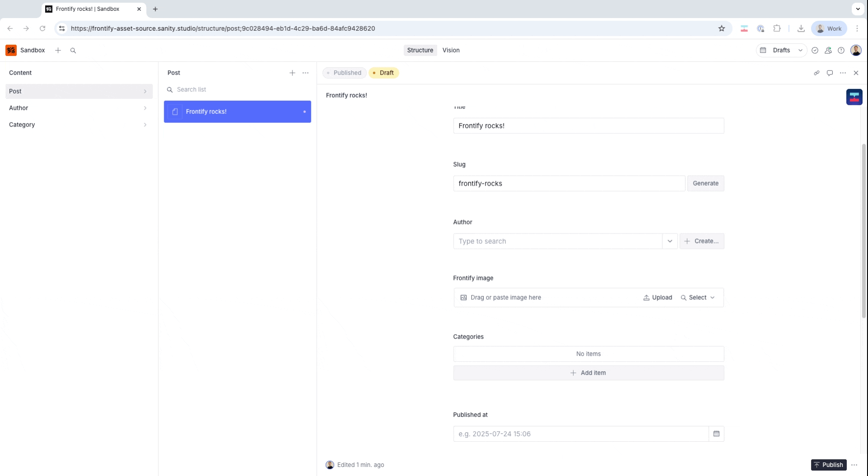Click Edited 1 min. ago text
The width and height of the screenshot is (868, 476).
(360, 465)
